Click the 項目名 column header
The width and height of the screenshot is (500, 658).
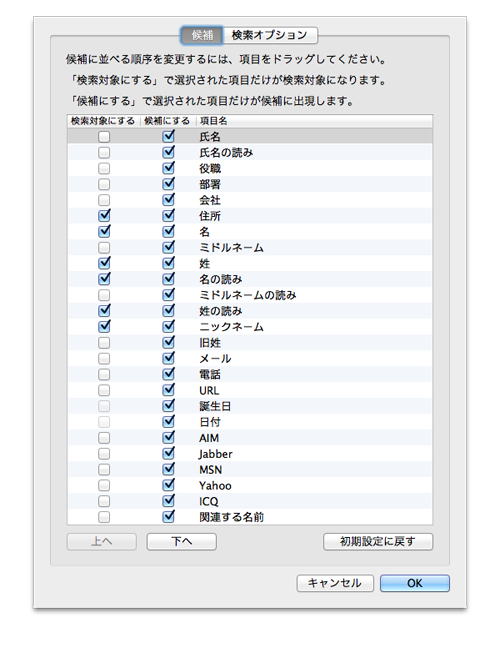tap(314, 121)
